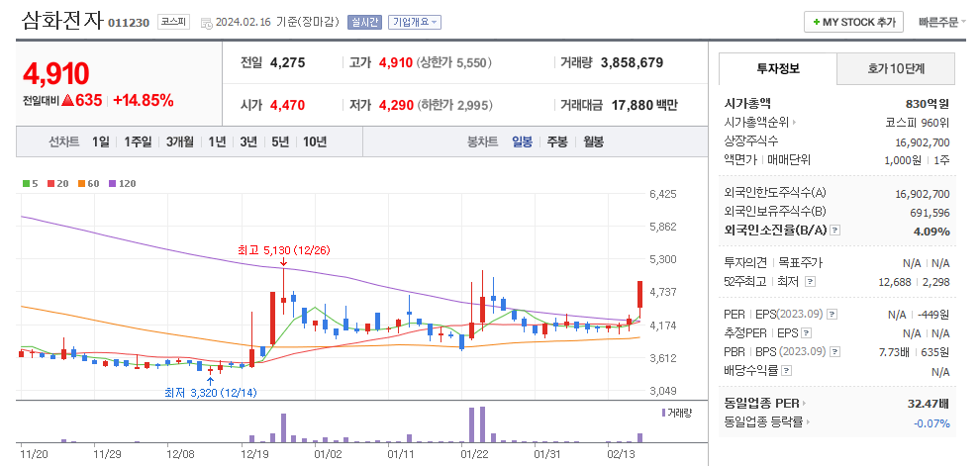The height and width of the screenshot is (466, 980).
Task: Click the 외국인소진율 value 4.09%
Action: (933, 232)
